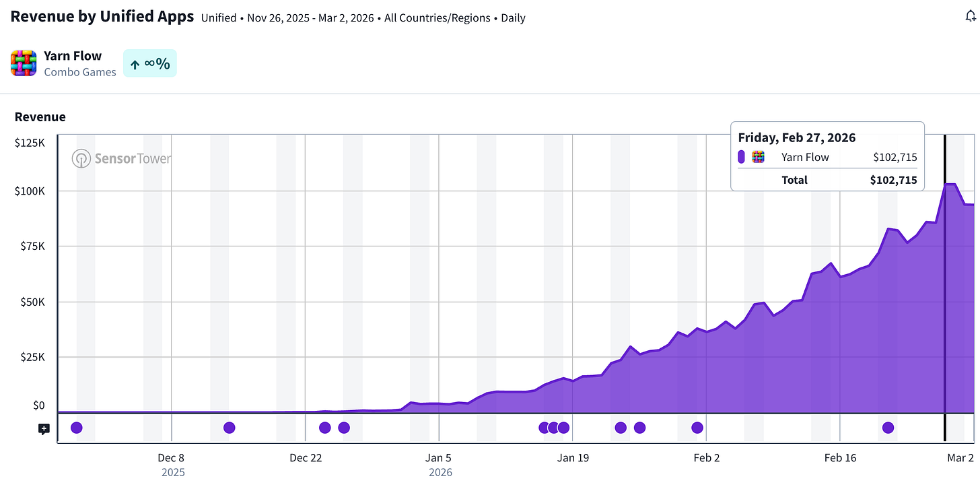Open the Yarn Flow app name link
This screenshot has width=980, height=493.
tap(73, 56)
